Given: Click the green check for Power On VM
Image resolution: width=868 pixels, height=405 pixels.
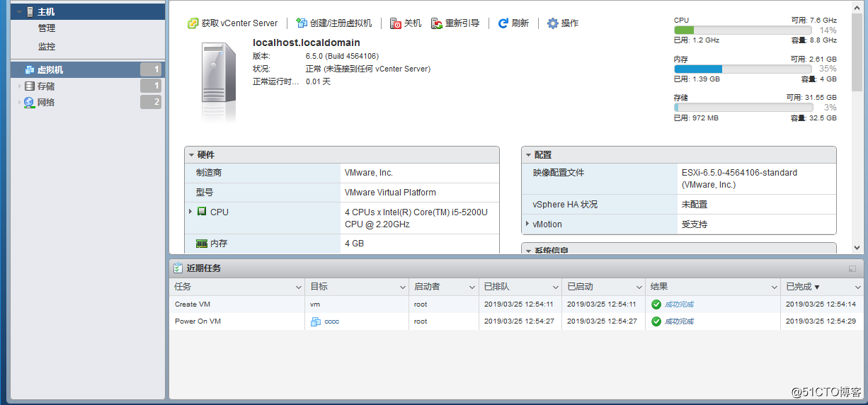Looking at the screenshot, I should [x=656, y=321].
